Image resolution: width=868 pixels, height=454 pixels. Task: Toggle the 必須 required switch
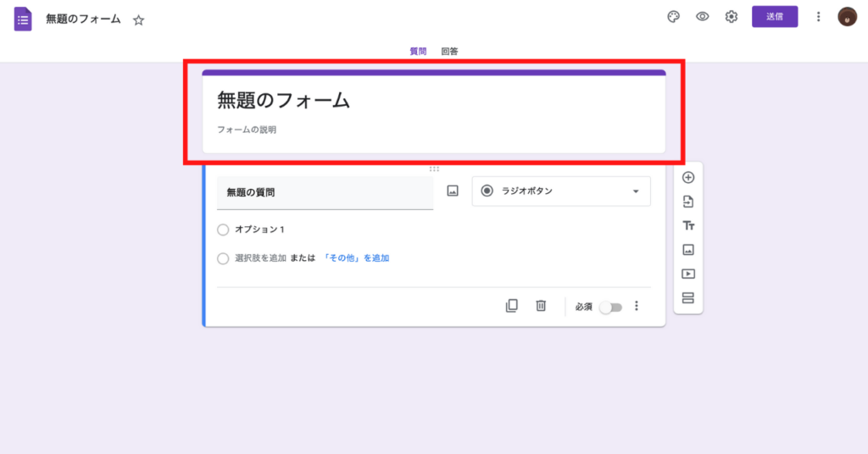610,307
